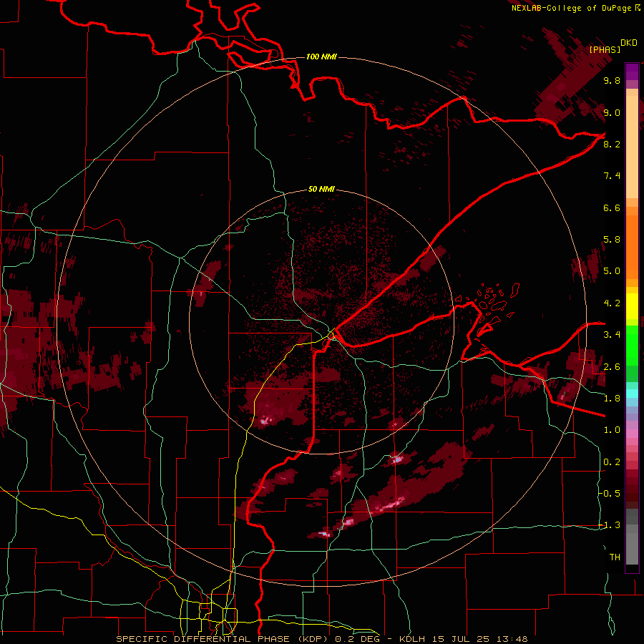This screenshot has width=644, height=644.
Task: Click the 4.2 color scale label
Action: click(612, 303)
